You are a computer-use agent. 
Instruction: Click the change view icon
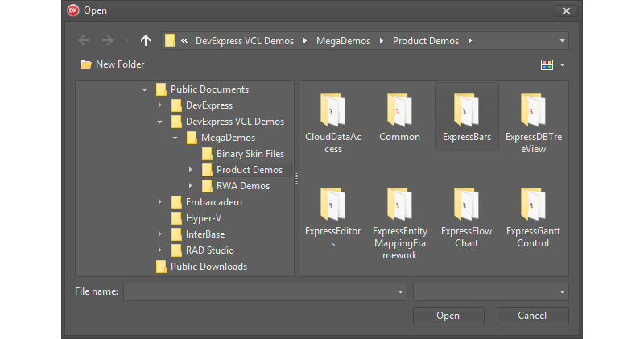click(547, 64)
